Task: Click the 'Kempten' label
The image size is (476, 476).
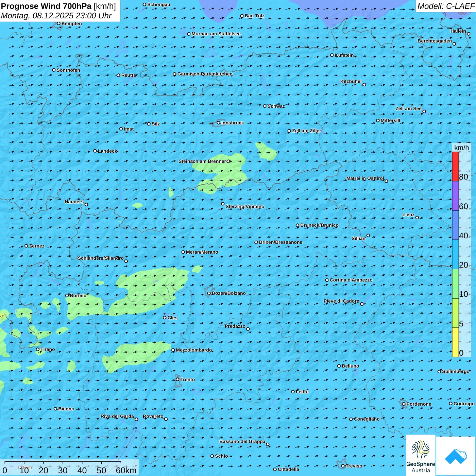Action: (72, 23)
